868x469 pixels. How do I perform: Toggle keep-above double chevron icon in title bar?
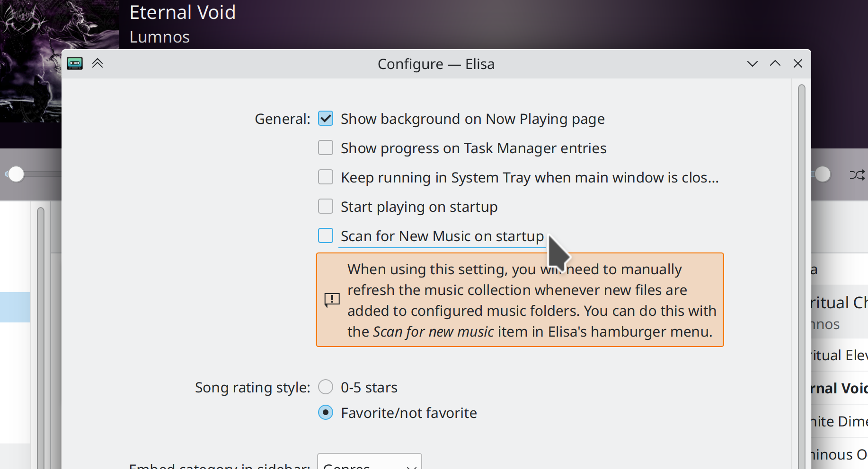(97, 63)
